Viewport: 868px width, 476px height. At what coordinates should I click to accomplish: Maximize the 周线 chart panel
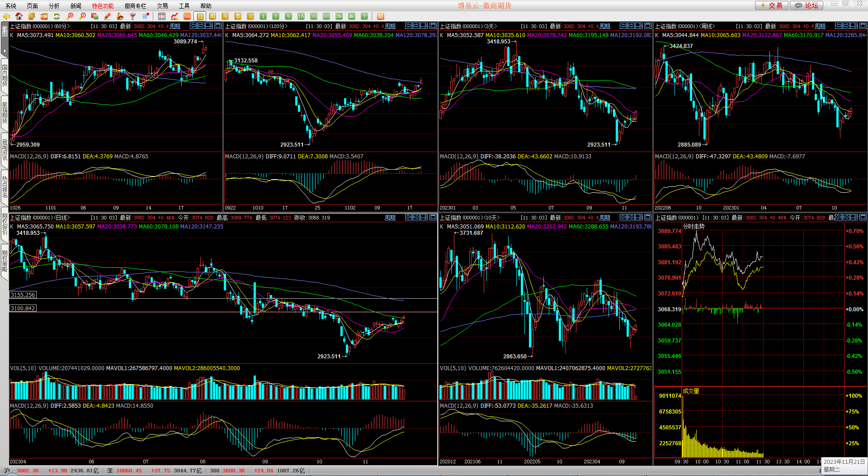click(x=863, y=26)
